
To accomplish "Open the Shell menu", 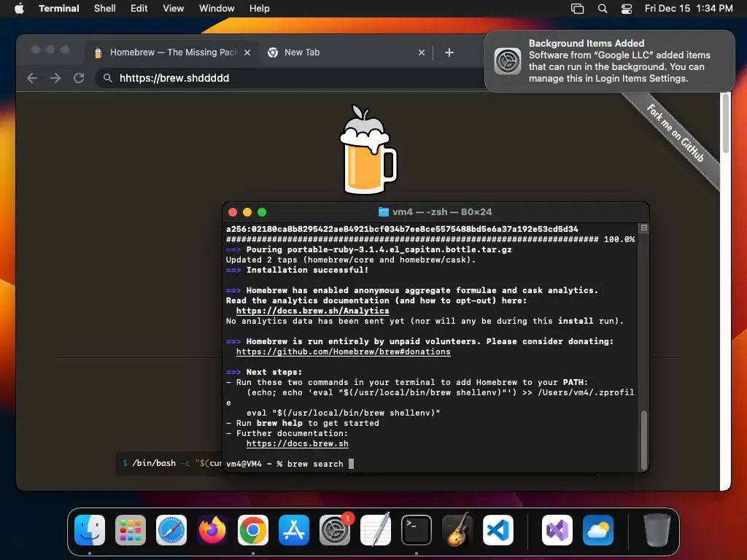I will pos(105,9).
